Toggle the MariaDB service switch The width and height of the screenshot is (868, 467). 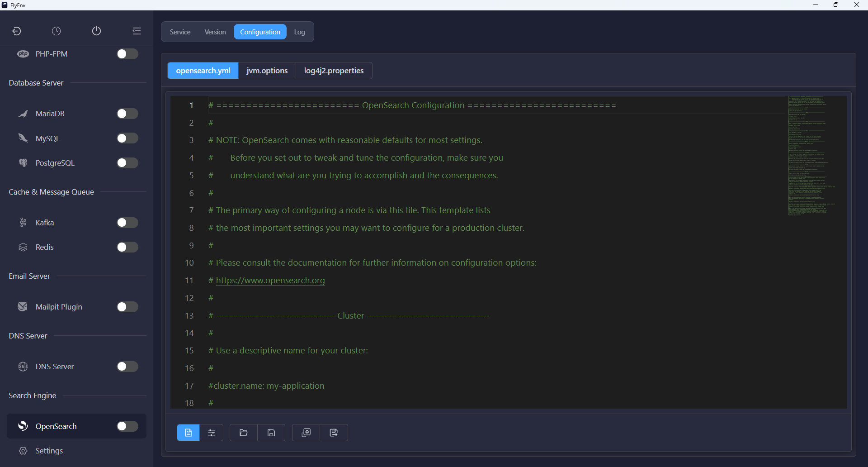click(127, 114)
